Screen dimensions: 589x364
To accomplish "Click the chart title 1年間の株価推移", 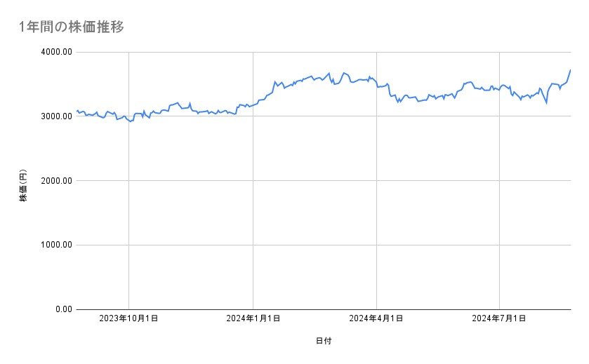I will pos(73,27).
